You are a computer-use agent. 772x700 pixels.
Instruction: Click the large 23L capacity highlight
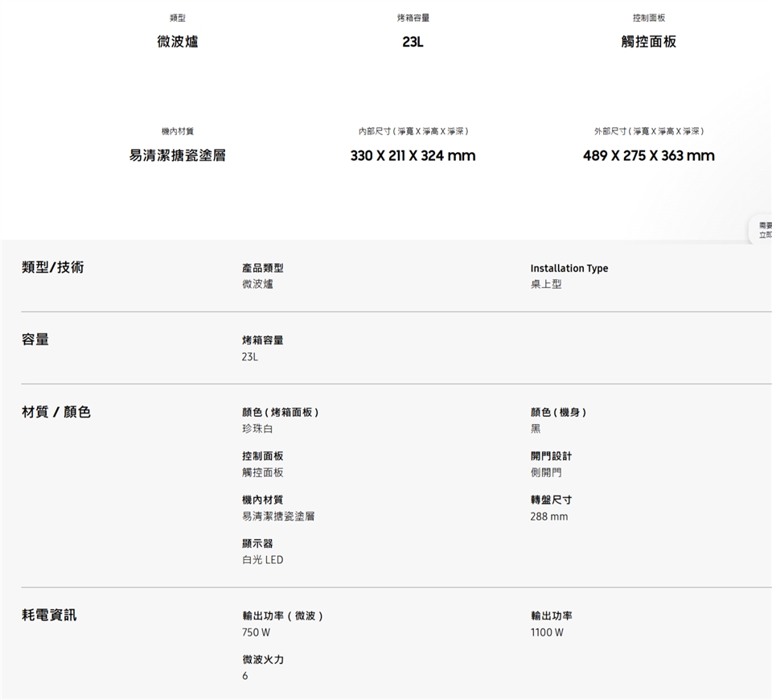(x=413, y=42)
